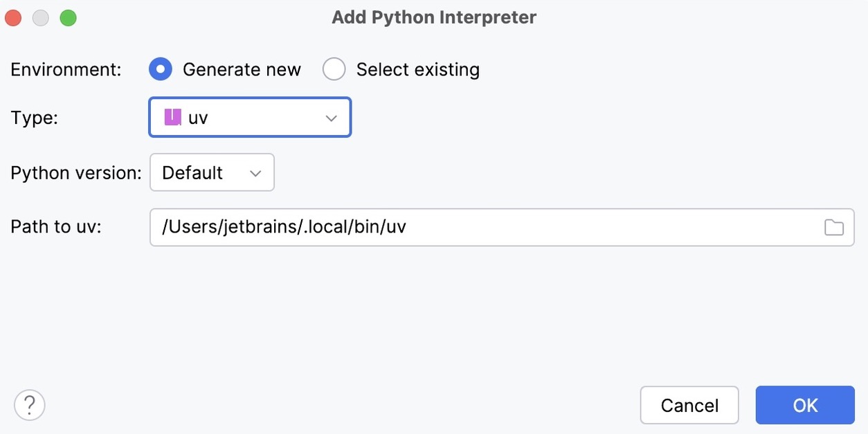The image size is (868, 434).
Task: Click the chevron in Python version selector
Action: tap(255, 173)
